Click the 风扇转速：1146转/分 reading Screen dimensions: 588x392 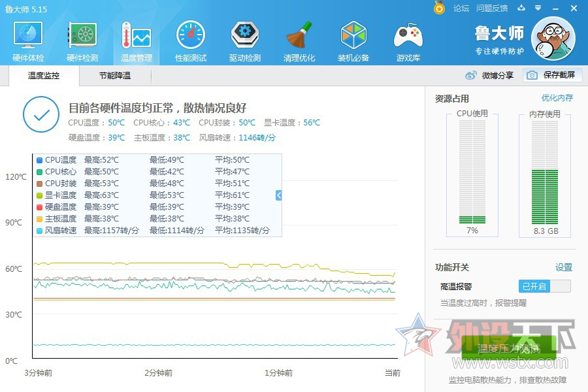tap(237, 138)
